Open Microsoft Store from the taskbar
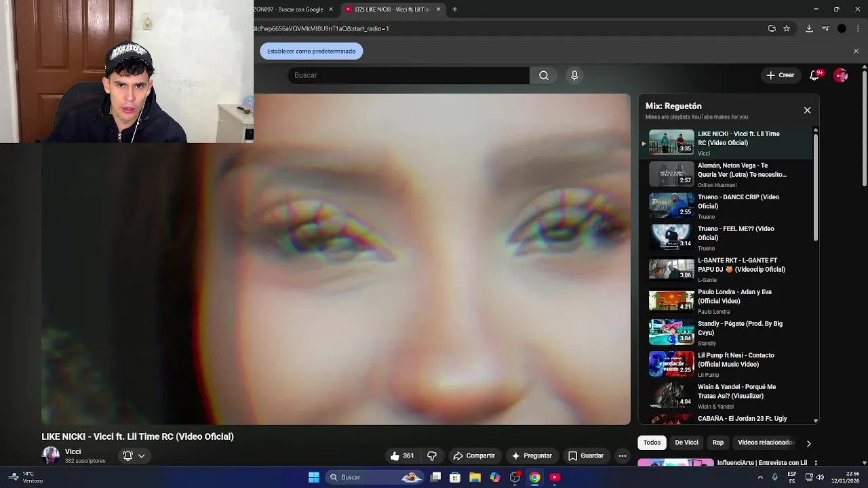868x488 pixels. tap(455, 477)
